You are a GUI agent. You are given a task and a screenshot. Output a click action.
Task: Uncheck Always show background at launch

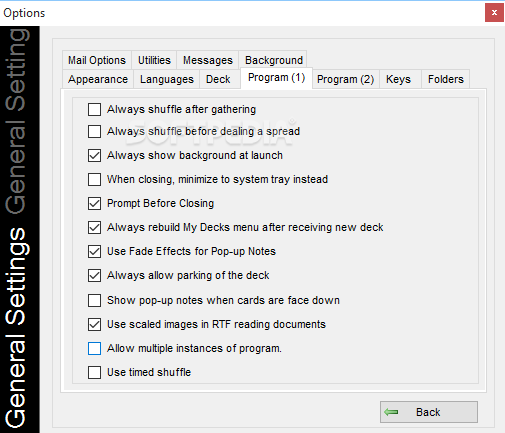click(x=94, y=155)
